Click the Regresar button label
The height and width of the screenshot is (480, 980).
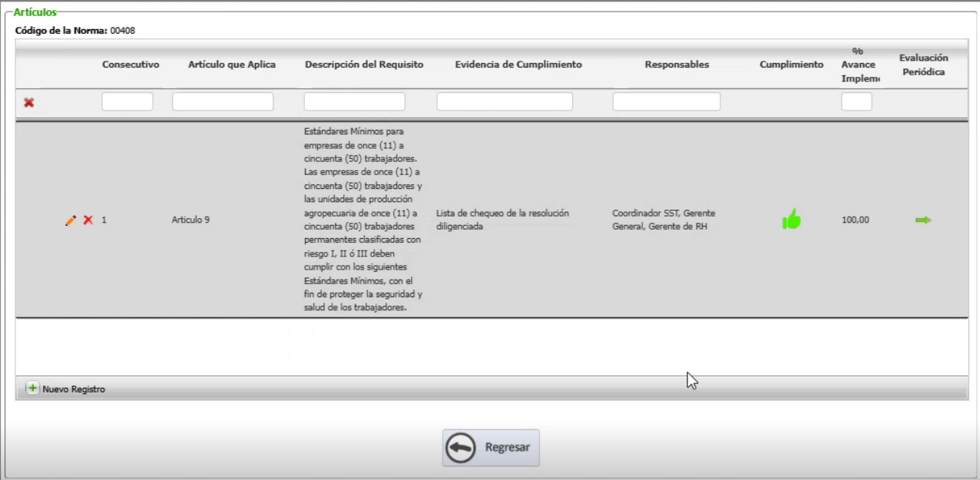coord(507,448)
